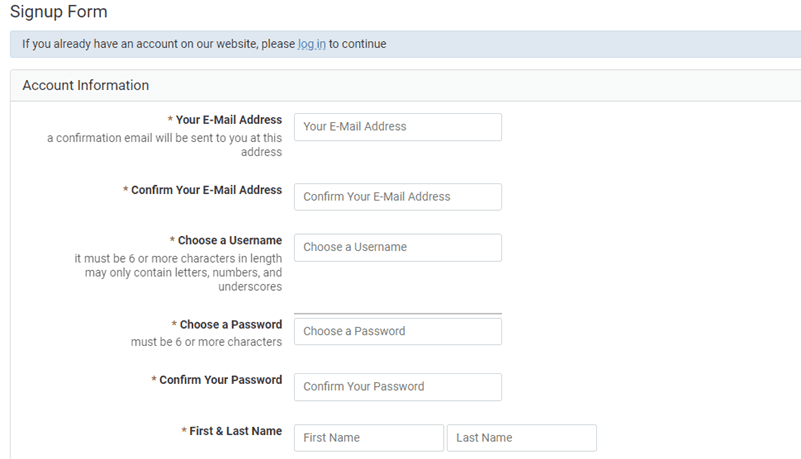Click the "Account Information" section header
The image size is (801, 459).
tap(85, 85)
